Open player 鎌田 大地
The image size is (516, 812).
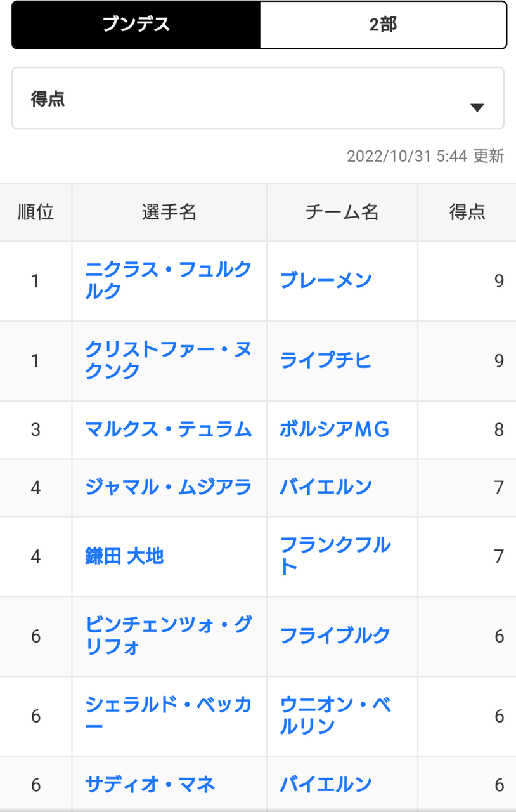pyautogui.click(x=124, y=556)
